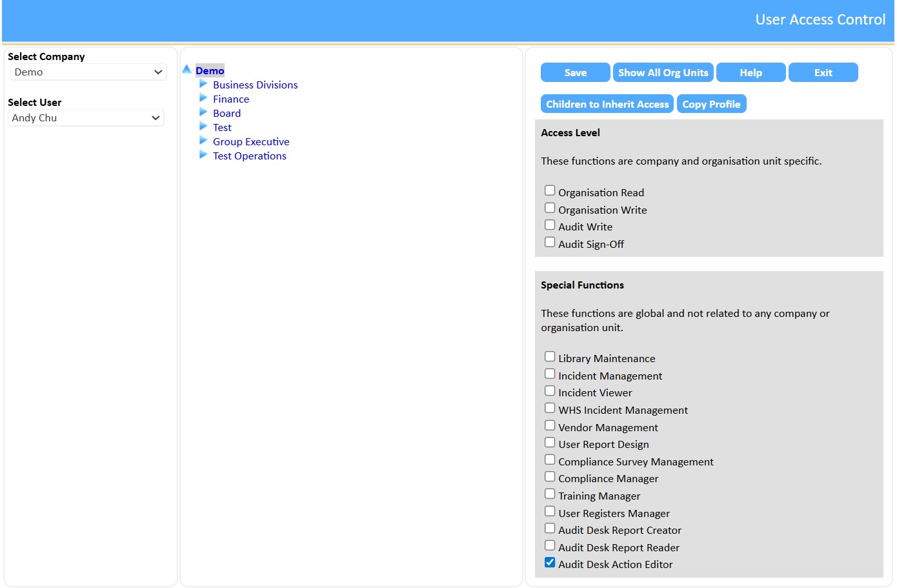This screenshot has height=588, width=897.
Task: Expand the Finance node arrow icon
Action: coord(203,98)
